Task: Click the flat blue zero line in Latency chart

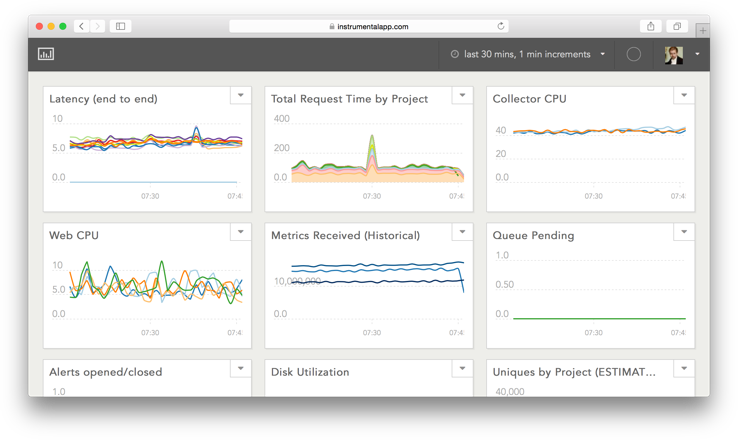Action: point(153,182)
